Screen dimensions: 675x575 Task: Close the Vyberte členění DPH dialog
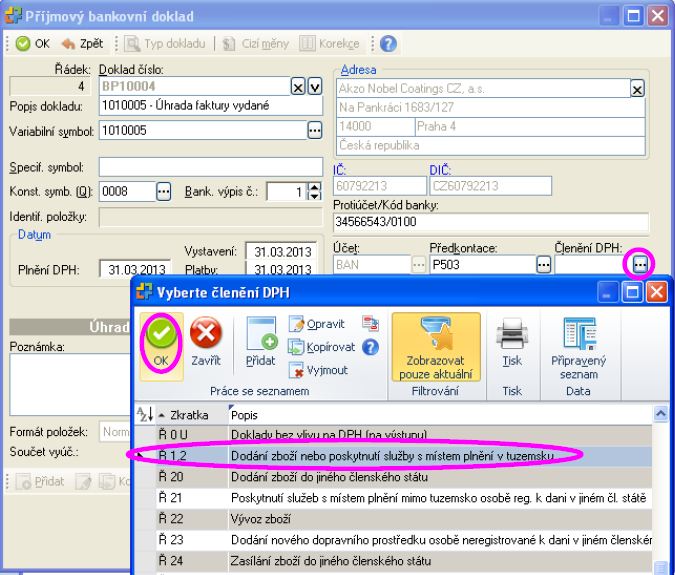657,293
